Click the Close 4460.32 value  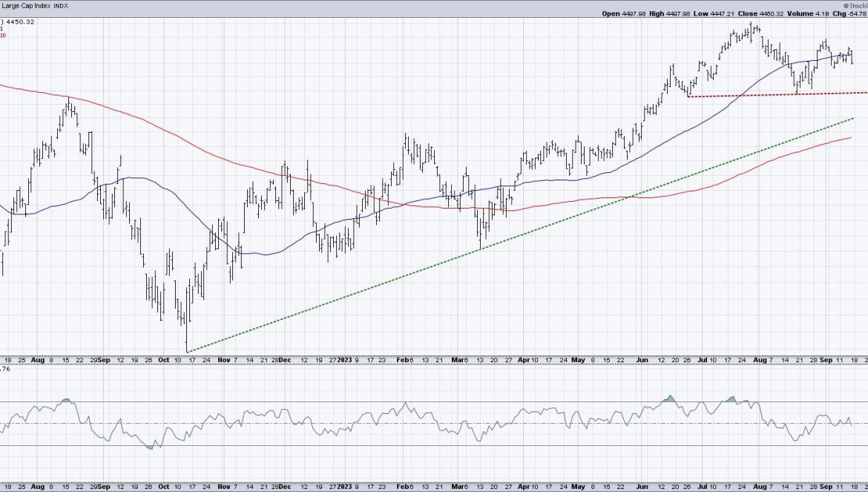[759, 14]
